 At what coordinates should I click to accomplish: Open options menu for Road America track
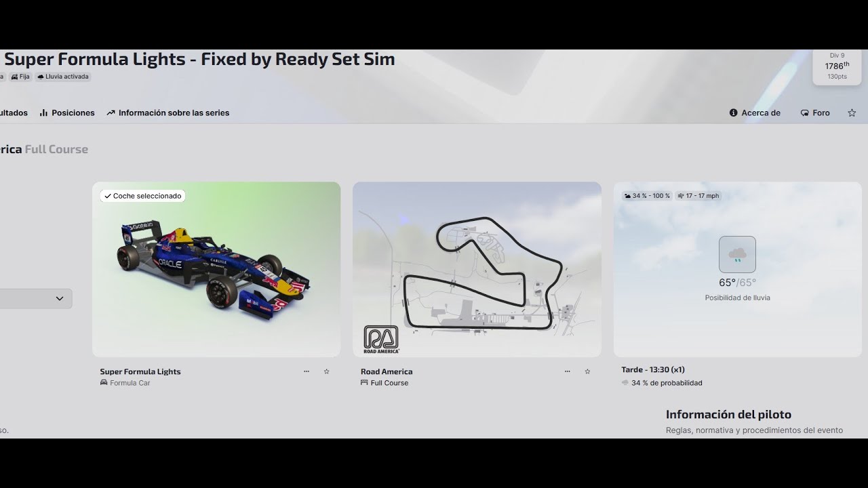(x=568, y=371)
